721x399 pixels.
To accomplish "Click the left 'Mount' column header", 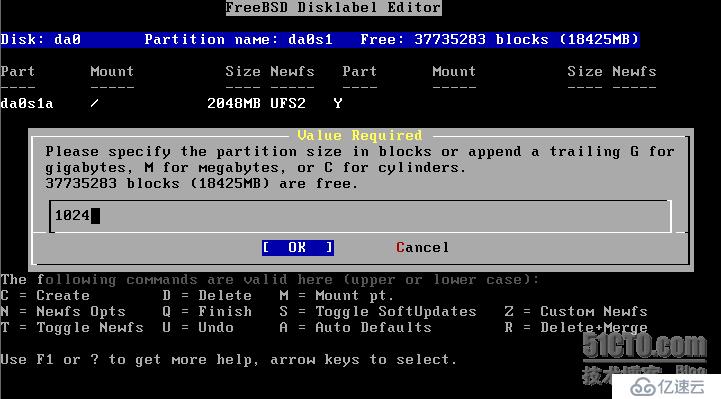I will point(112,71).
